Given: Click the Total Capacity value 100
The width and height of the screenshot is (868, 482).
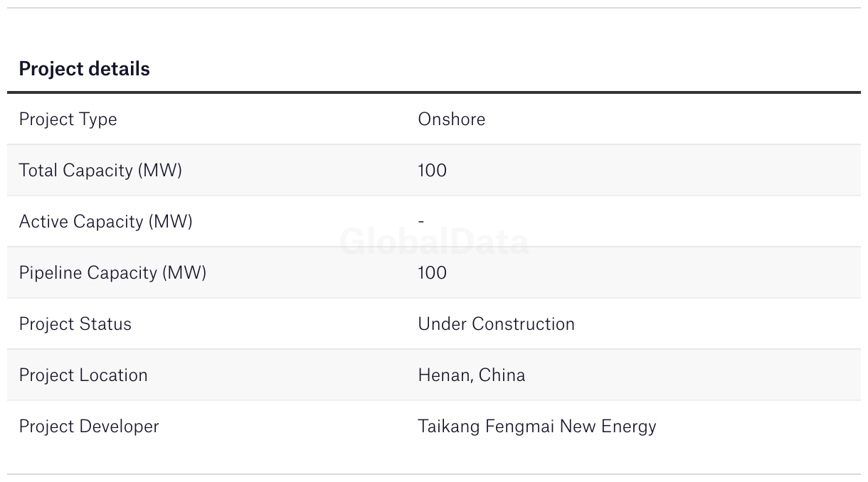Looking at the screenshot, I should click(x=433, y=170).
